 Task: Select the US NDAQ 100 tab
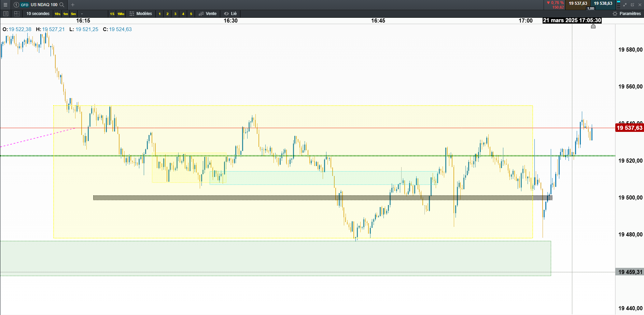(x=44, y=5)
